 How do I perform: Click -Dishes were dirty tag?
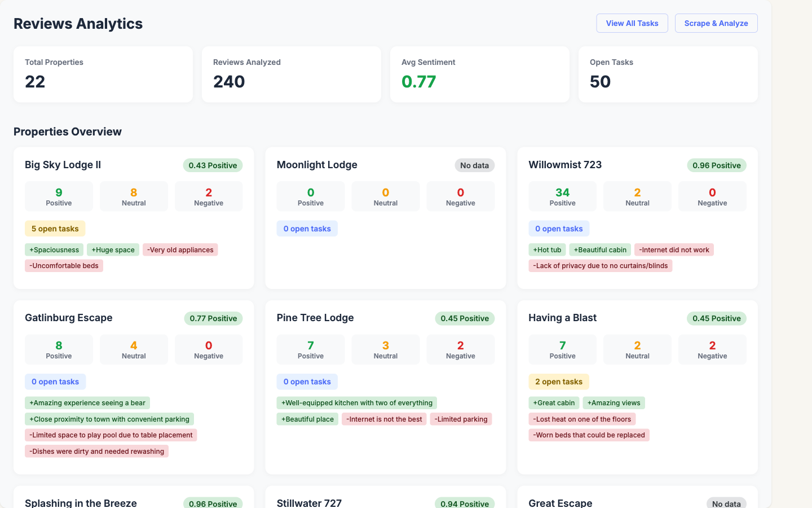pyautogui.click(x=97, y=452)
